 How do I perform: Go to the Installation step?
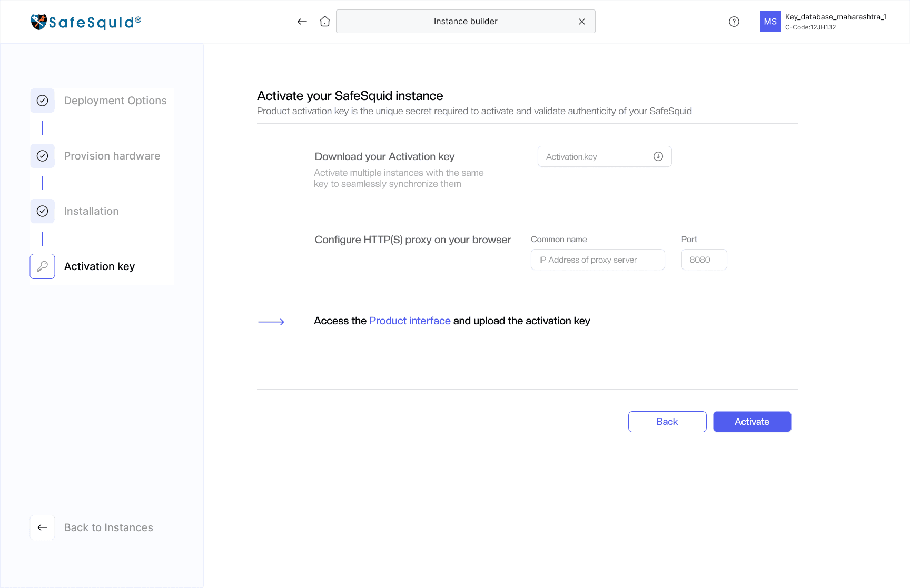[92, 211]
